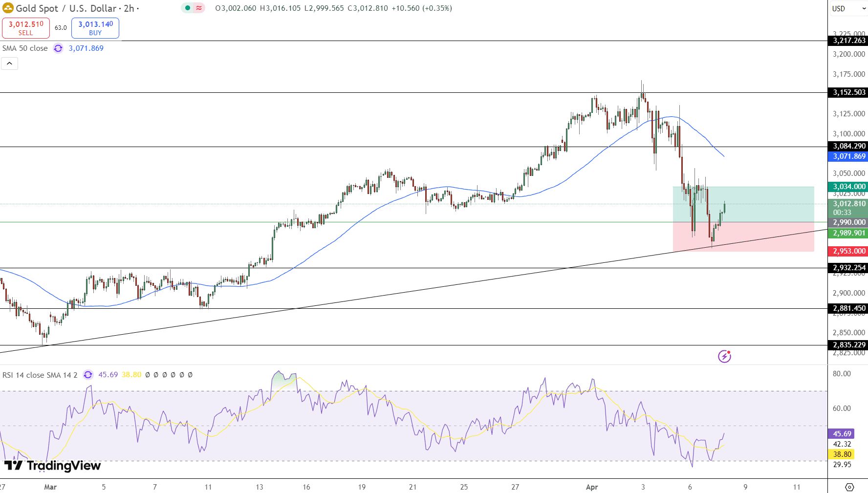The height and width of the screenshot is (493, 868).
Task: Click the entry price label 2,990.000
Action: click(x=848, y=222)
